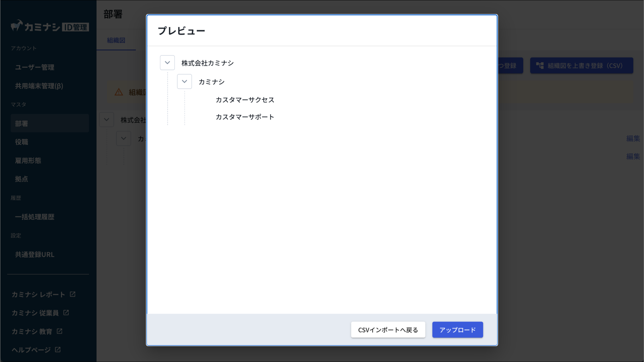Switch to the 組織図 tab
Image resolution: width=644 pixels, height=362 pixels.
[116, 40]
